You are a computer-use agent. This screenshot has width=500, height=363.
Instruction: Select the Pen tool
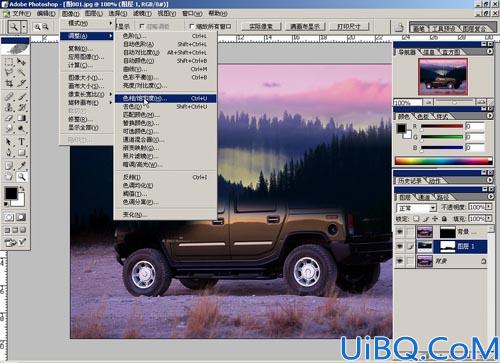(9, 152)
